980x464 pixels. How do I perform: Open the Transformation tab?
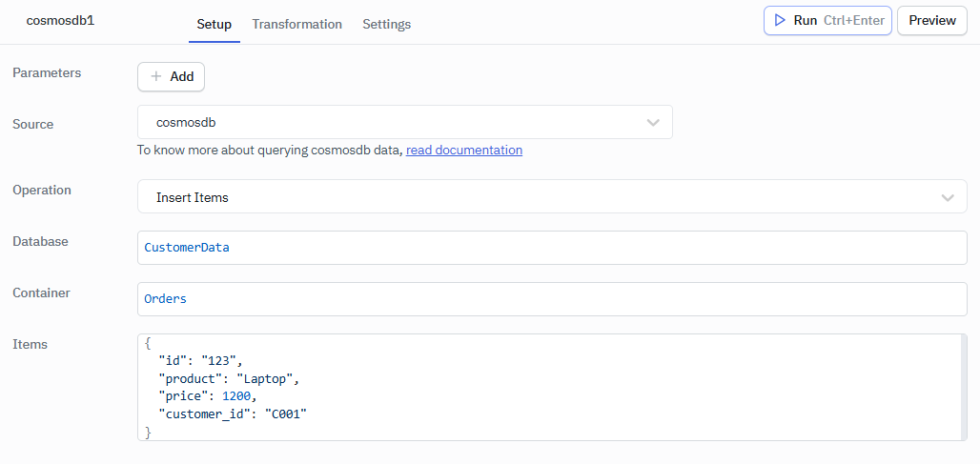[x=296, y=24]
